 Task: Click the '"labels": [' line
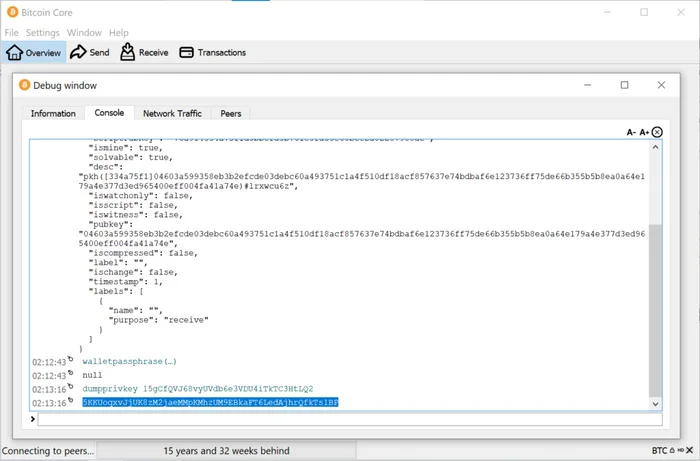[116, 291]
